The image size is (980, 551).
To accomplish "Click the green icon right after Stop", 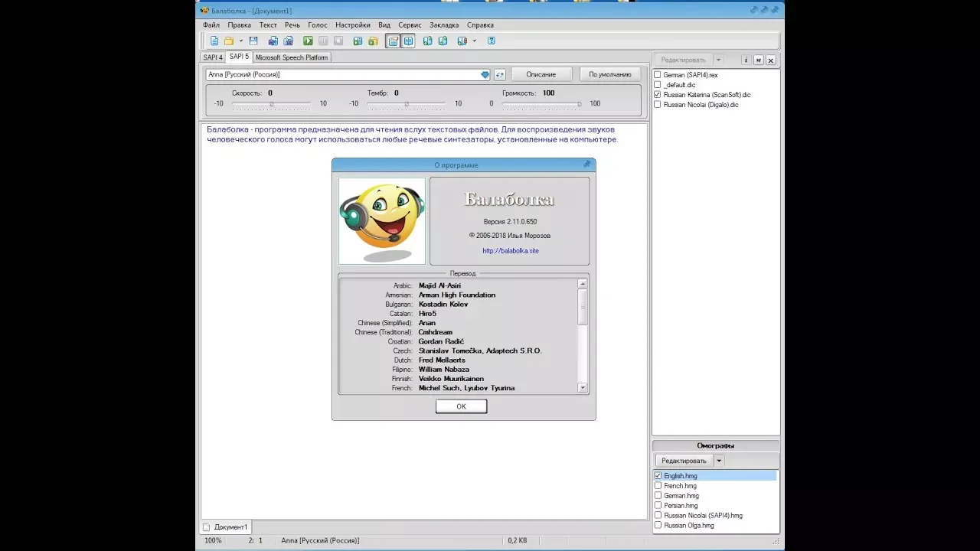I will 358,41.
